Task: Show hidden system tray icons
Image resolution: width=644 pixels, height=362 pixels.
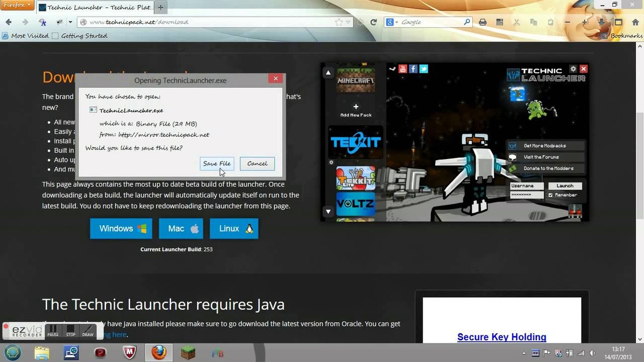Action: point(524,353)
